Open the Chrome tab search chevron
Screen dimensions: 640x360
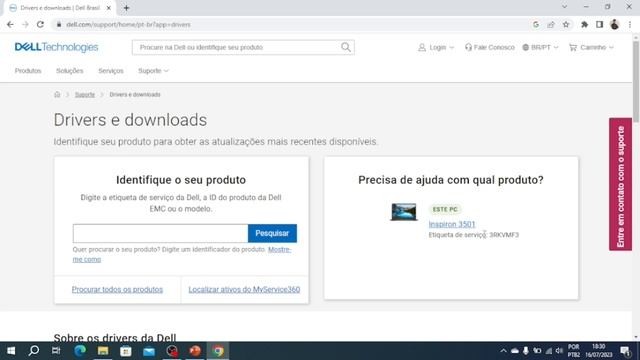[x=564, y=7]
